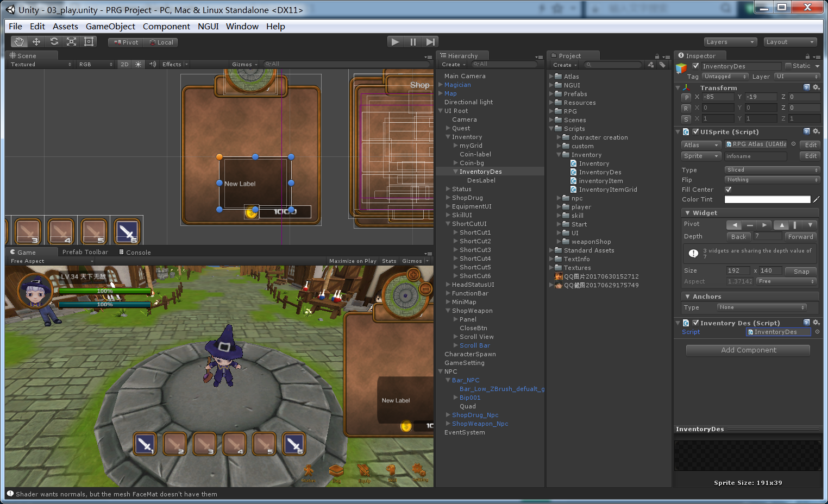Open the Layers dropdown
The height and width of the screenshot is (504, 828).
click(x=730, y=42)
